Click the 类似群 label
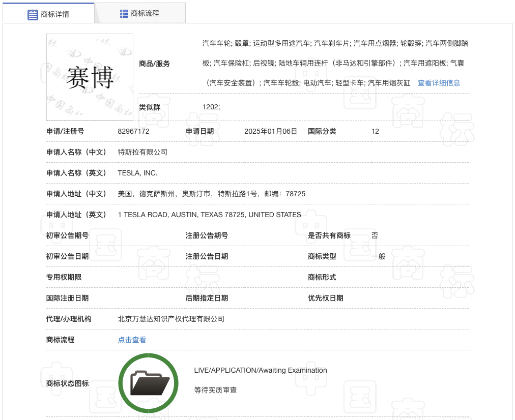 tap(150, 107)
